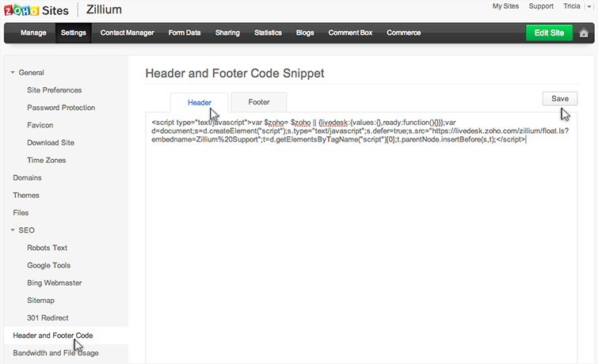Open the Support link
Screen dimensions: 598x364
[x=541, y=6]
